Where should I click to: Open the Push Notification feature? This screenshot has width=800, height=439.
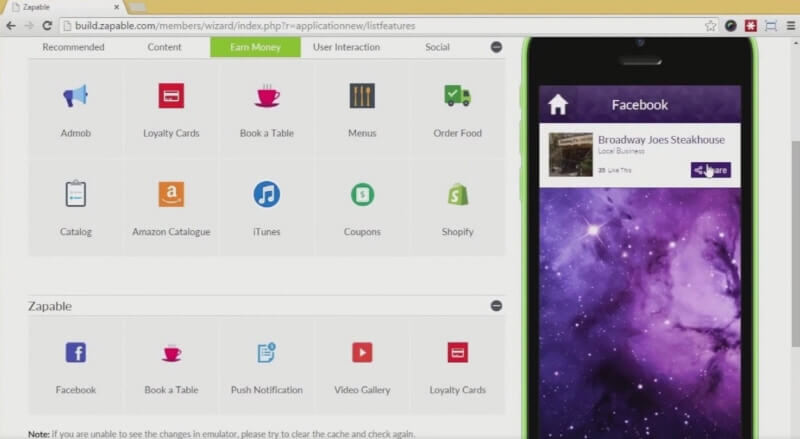coord(266,352)
